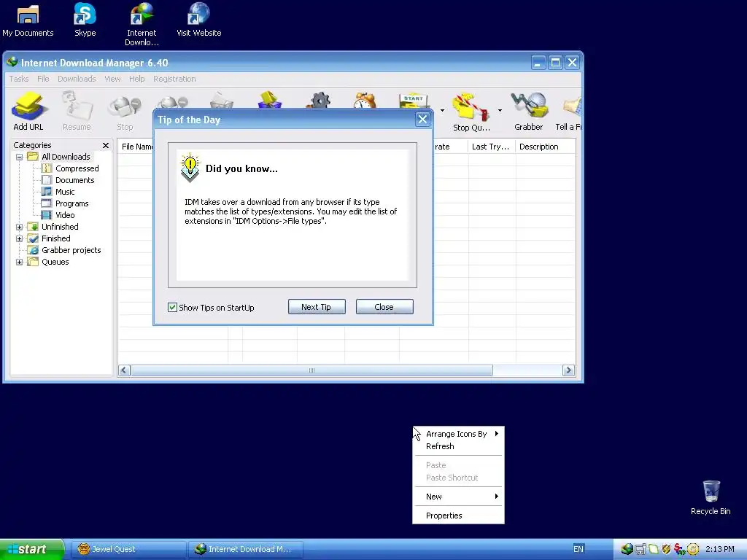Open Scheduler via the alarm clock icon
The width and height of the screenshot is (747, 560).
(x=365, y=100)
